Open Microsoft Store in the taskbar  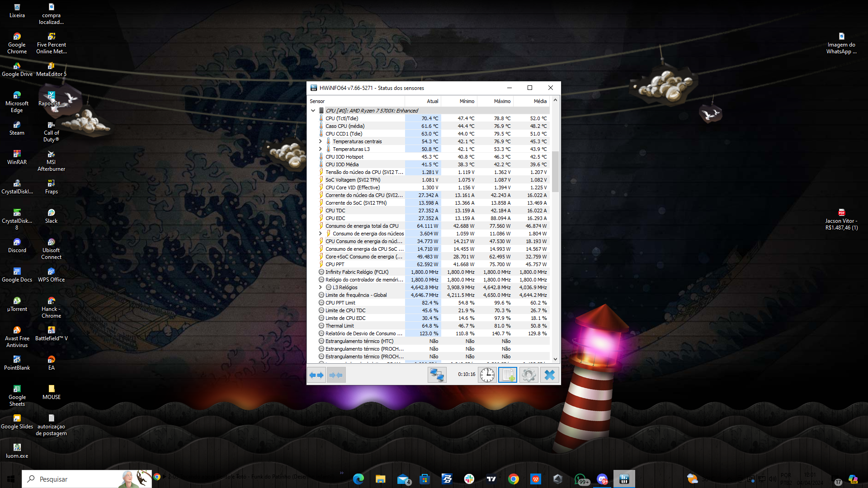tap(425, 479)
